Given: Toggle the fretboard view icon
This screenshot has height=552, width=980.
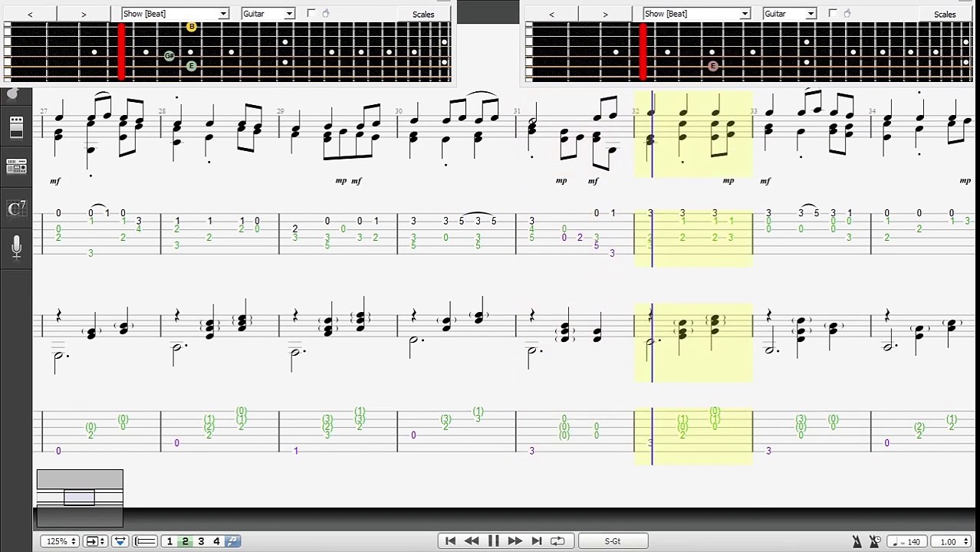Looking at the screenshot, I should [145, 541].
